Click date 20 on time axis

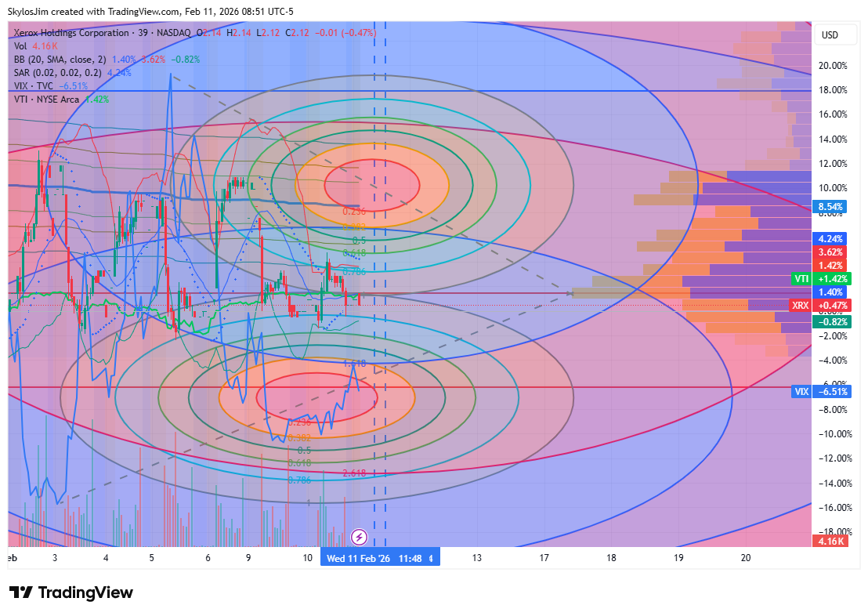pos(746,558)
